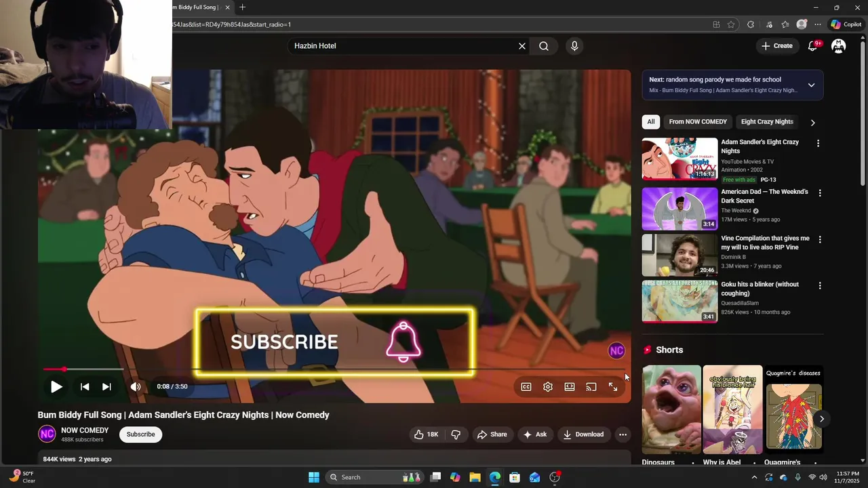
Task: Open the Why is Abel short
Action: 732,409
